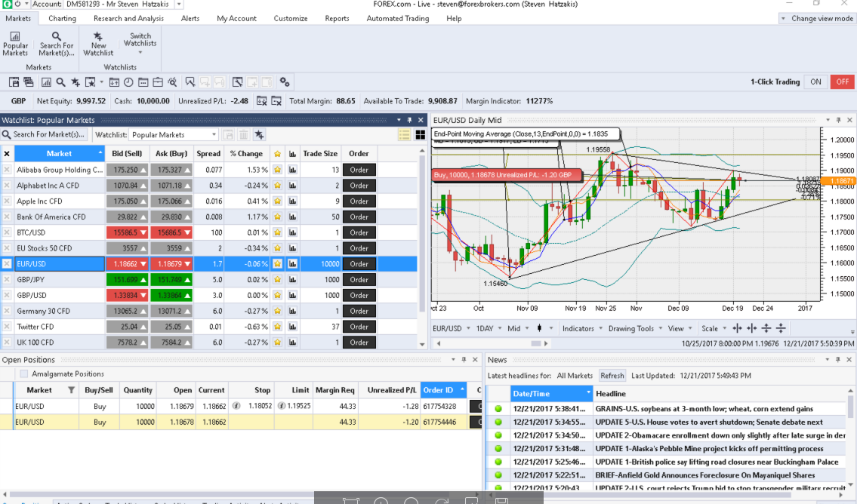Image resolution: width=857 pixels, height=504 pixels.
Task: Open the Automated Trading ribbon tab
Action: click(x=397, y=19)
